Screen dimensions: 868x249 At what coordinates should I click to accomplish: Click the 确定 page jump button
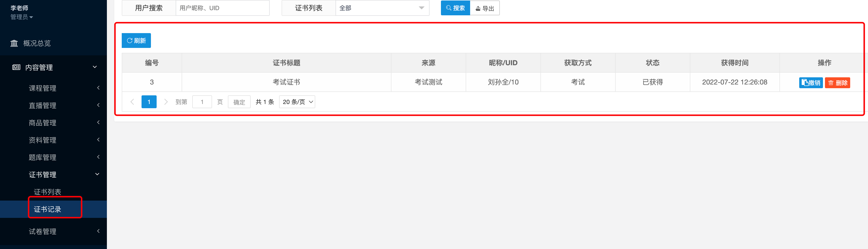pos(239,102)
